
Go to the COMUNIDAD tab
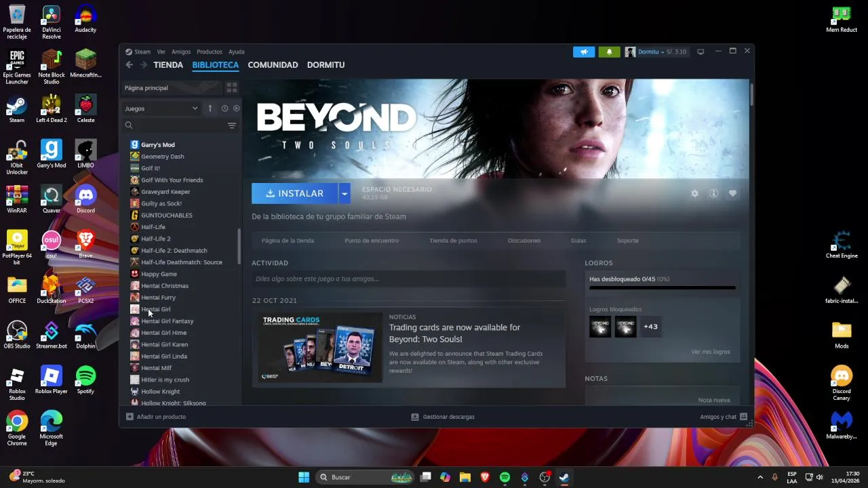pyautogui.click(x=273, y=65)
